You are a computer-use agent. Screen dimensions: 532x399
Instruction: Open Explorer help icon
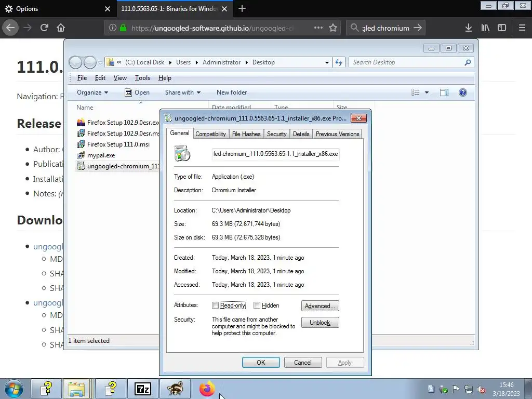(x=463, y=92)
